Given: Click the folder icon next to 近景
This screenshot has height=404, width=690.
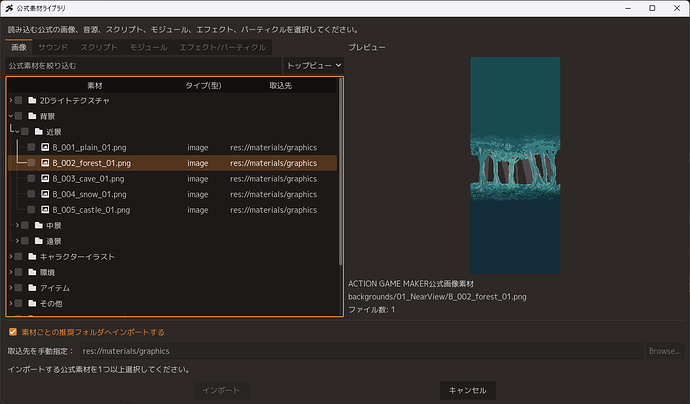Looking at the screenshot, I should [39, 132].
